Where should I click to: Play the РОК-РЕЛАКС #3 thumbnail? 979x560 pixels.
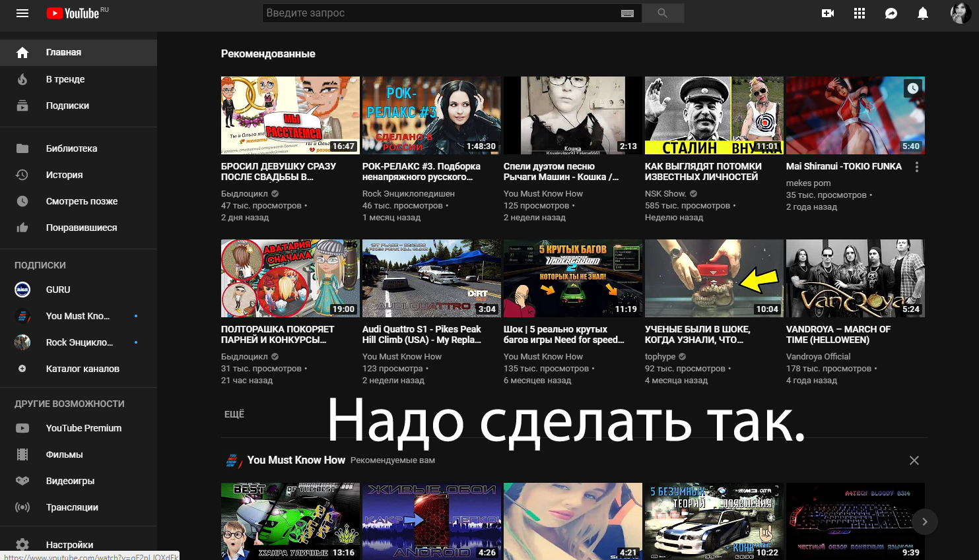point(432,115)
